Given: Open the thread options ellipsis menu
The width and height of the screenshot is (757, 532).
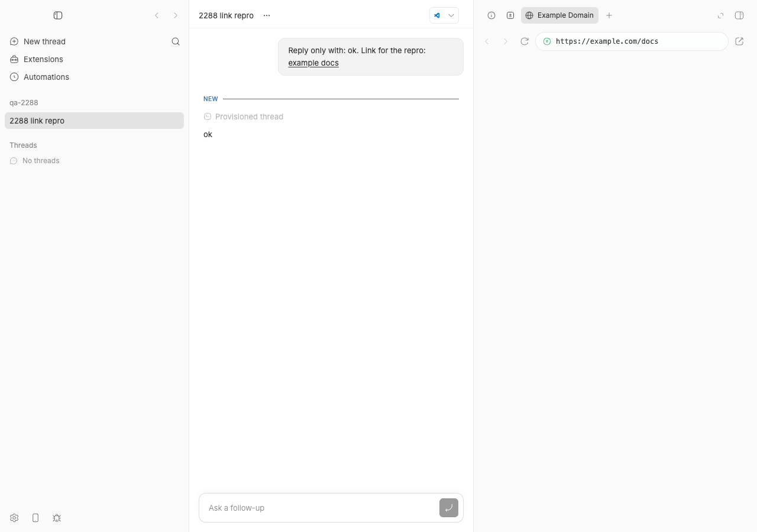Looking at the screenshot, I should 267,15.
